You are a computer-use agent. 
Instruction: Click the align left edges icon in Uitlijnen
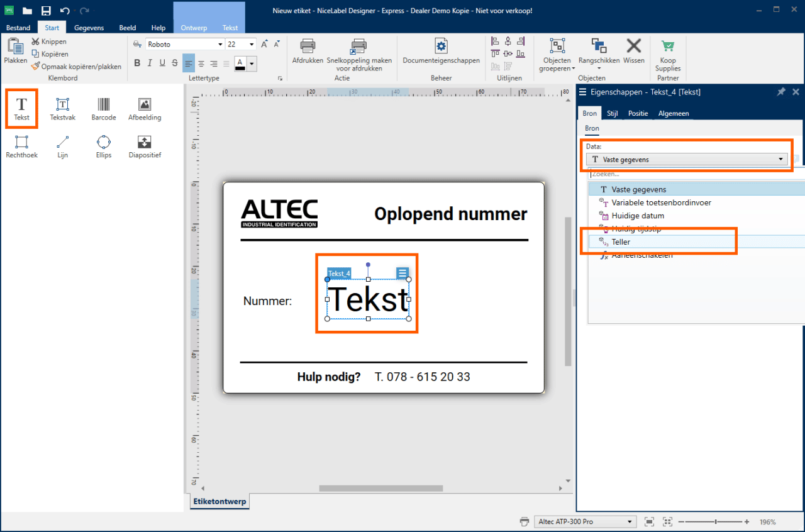pos(495,42)
